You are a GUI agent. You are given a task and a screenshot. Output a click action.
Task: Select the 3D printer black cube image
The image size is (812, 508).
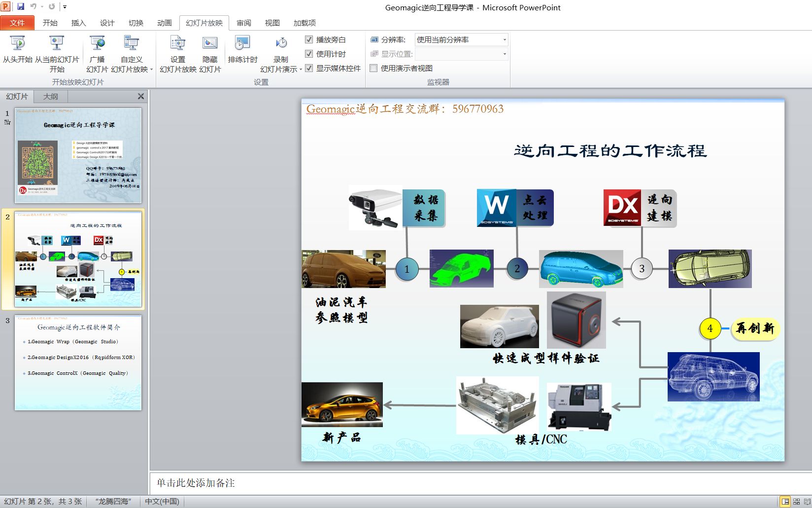pos(576,320)
